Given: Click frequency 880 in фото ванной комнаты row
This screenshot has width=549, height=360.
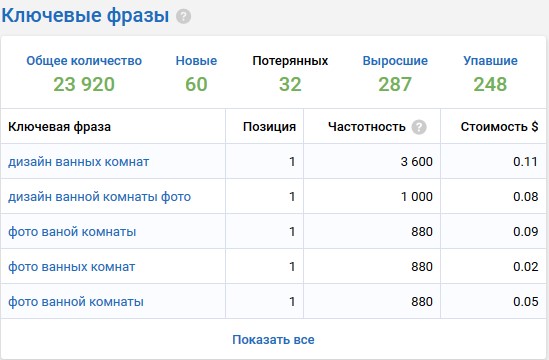Looking at the screenshot, I should [x=422, y=302].
